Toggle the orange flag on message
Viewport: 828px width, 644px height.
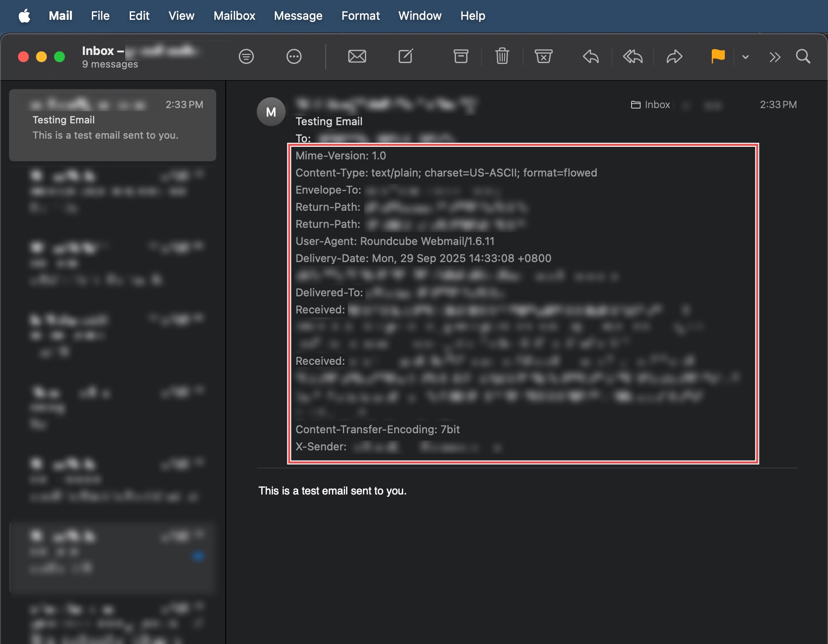click(x=718, y=57)
